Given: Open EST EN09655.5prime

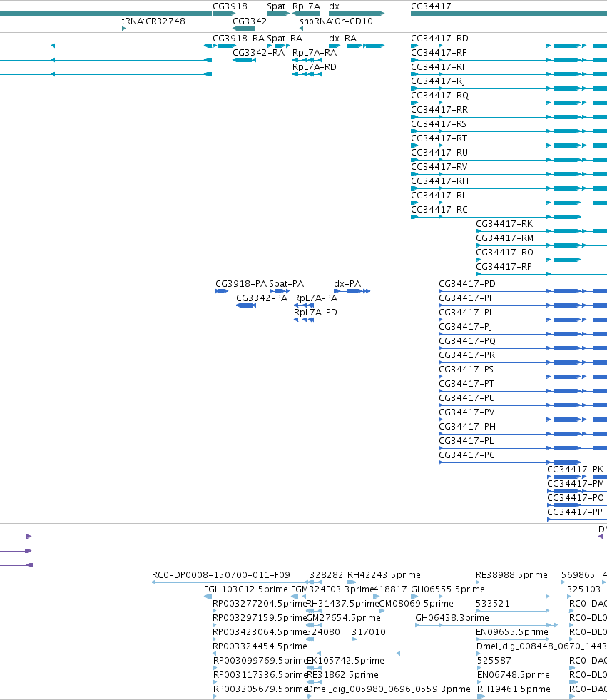Looking at the screenshot, I should pyautogui.click(x=512, y=632).
